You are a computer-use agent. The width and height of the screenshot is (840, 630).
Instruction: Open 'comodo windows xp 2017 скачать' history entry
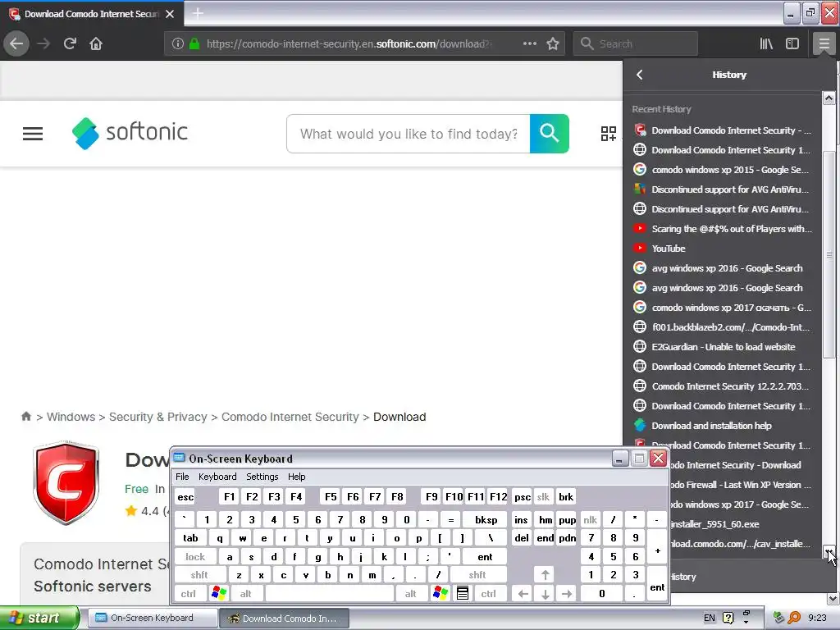[x=722, y=308]
